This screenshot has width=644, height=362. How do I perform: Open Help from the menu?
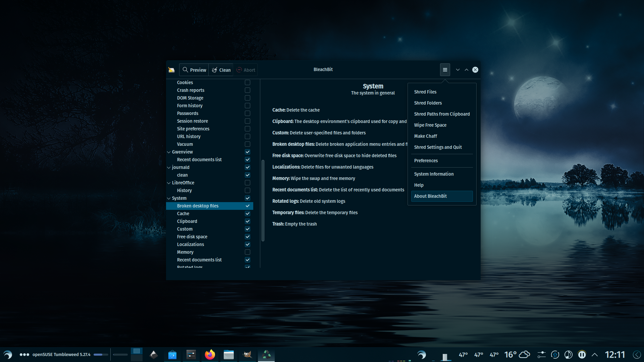(442, 185)
